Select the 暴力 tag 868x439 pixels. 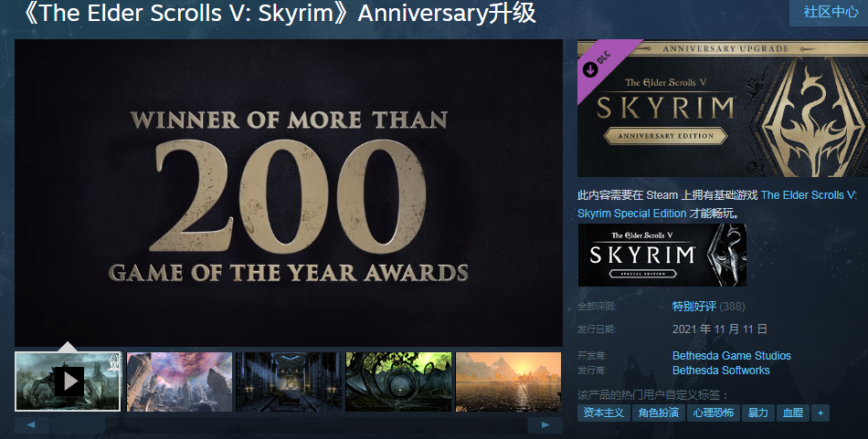click(757, 413)
